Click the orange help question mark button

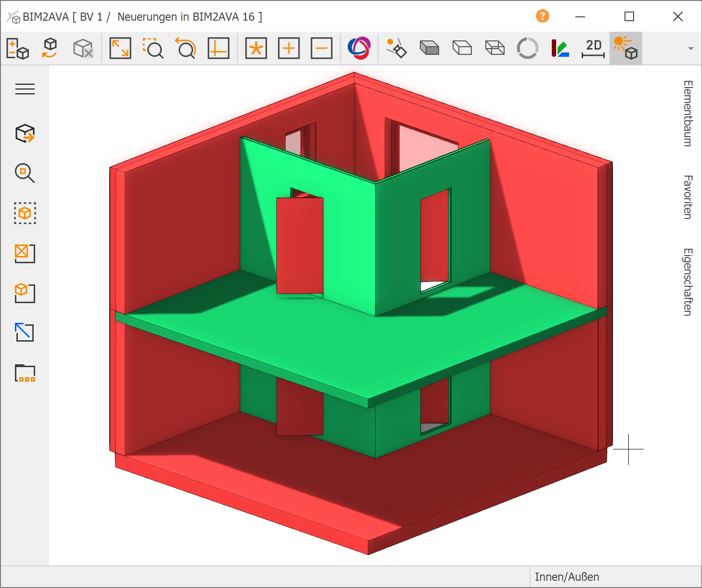coord(543,16)
